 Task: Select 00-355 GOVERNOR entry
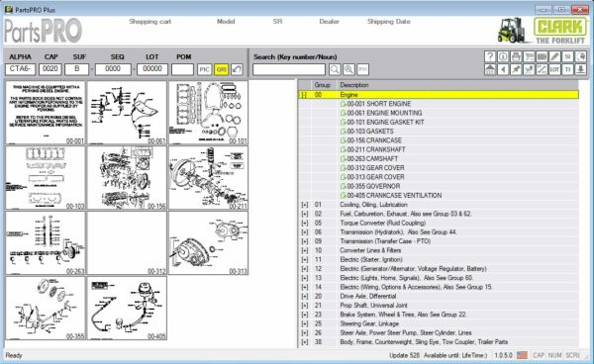pos(370,186)
